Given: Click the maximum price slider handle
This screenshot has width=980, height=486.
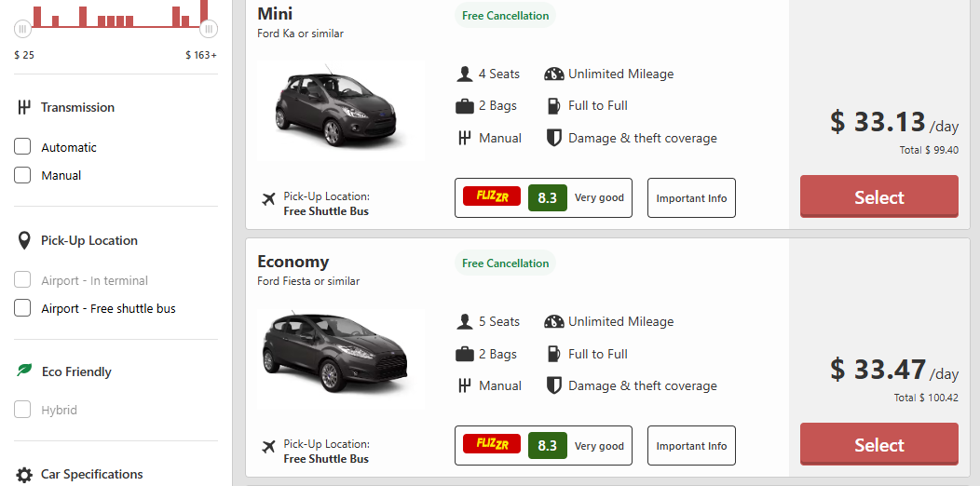Looking at the screenshot, I should (x=209, y=29).
